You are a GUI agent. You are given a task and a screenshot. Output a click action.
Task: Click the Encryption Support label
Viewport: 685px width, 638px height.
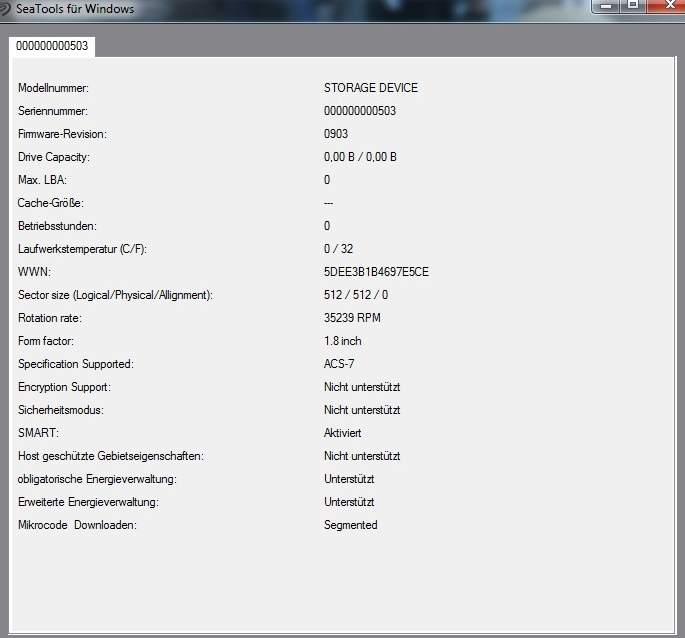[x=64, y=387]
